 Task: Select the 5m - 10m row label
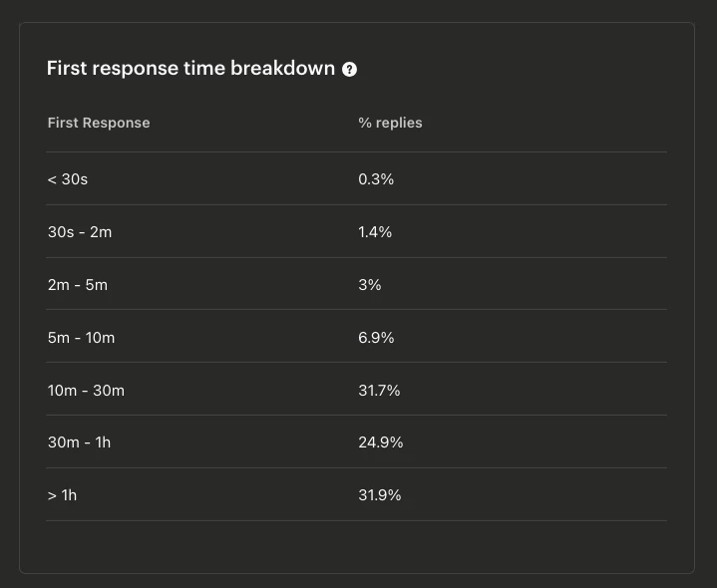point(81,338)
